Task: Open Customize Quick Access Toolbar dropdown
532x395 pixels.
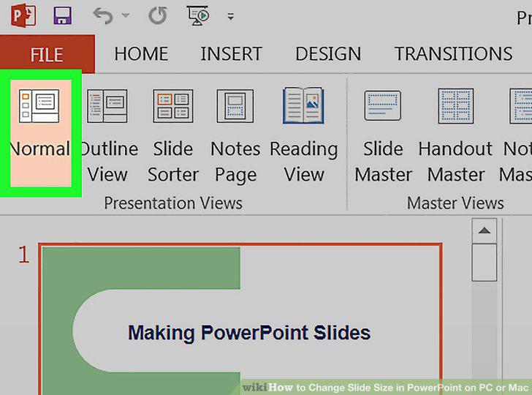Action: (x=231, y=16)
